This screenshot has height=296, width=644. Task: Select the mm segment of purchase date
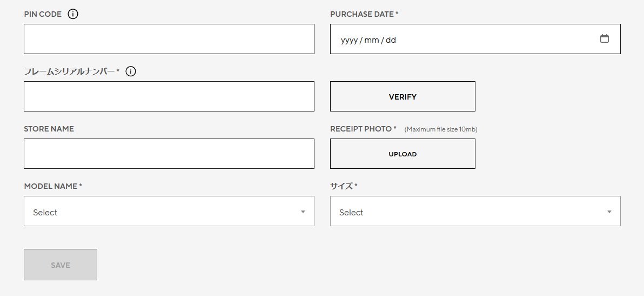pos(372,40)
